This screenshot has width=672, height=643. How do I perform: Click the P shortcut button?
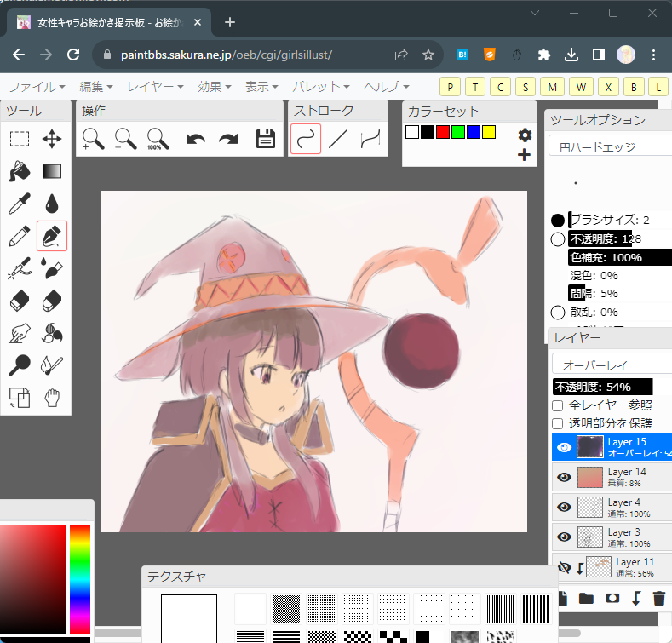[x=450, y=88]
